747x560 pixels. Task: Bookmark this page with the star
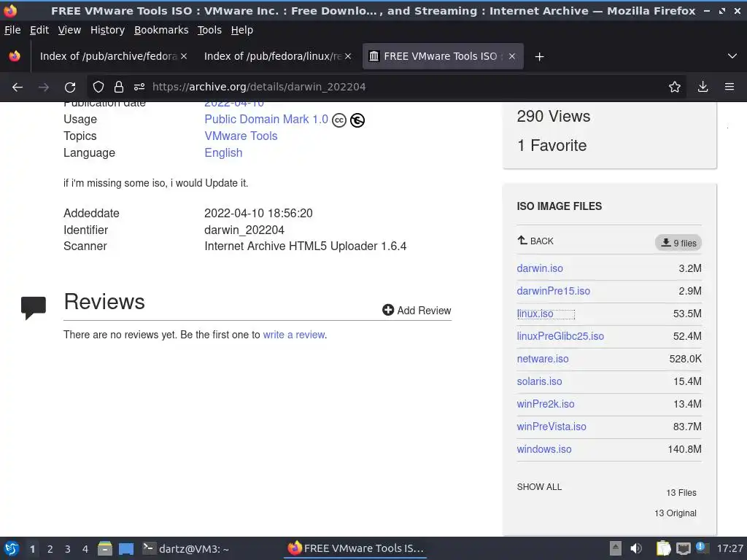click(x=675, y=87)
